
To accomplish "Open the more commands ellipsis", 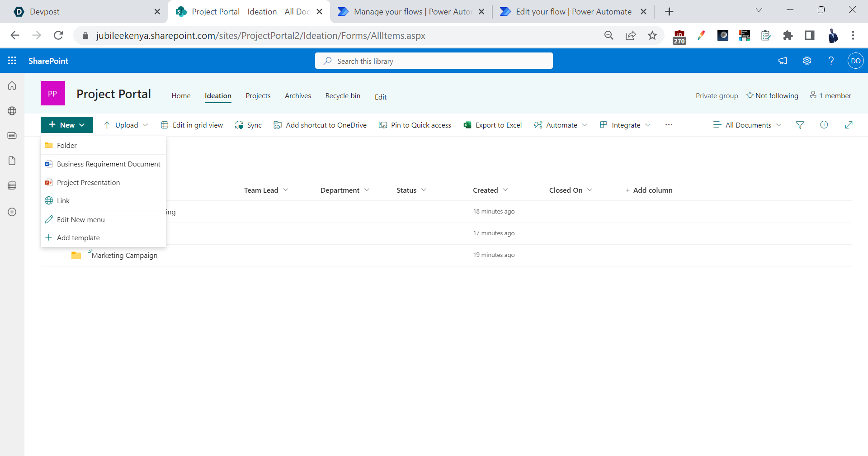I will [669, 125].
